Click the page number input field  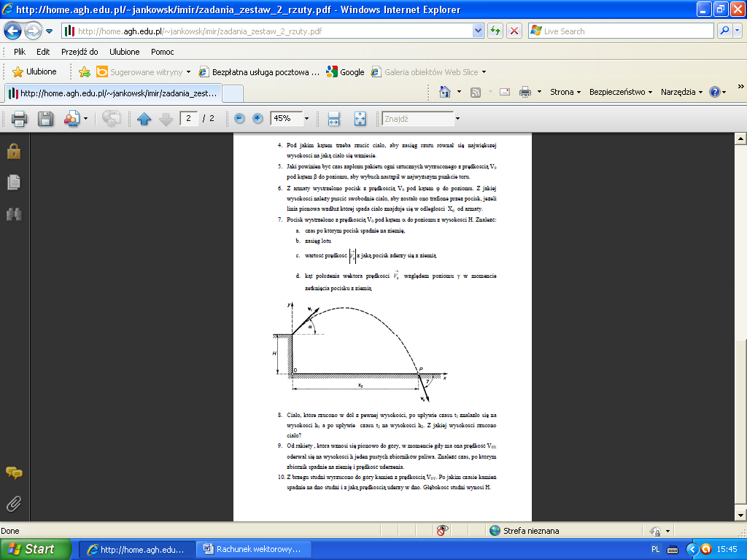click(x=188, y=118)
